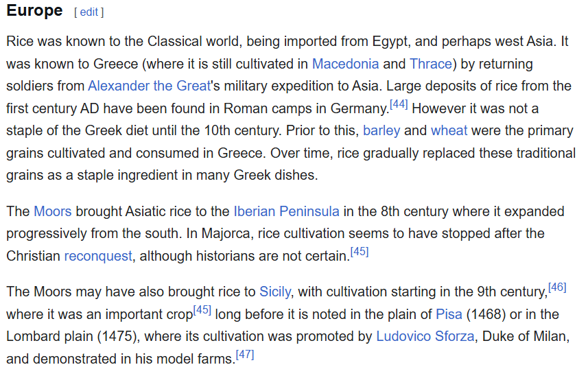
Task: Open Alexander the Great article
Action: pyautogui.click(x=150, y=86)
